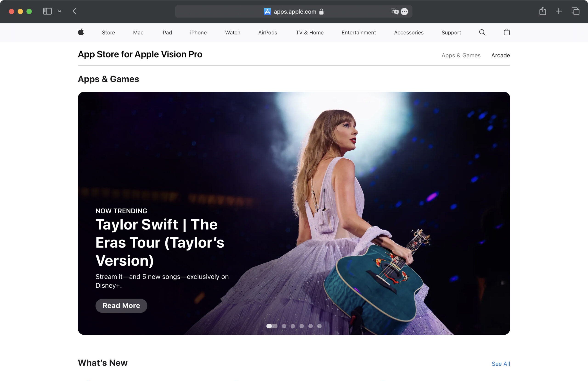Open a new tab with plus icon
Screen dimensions: 588x381
point(559,11)
